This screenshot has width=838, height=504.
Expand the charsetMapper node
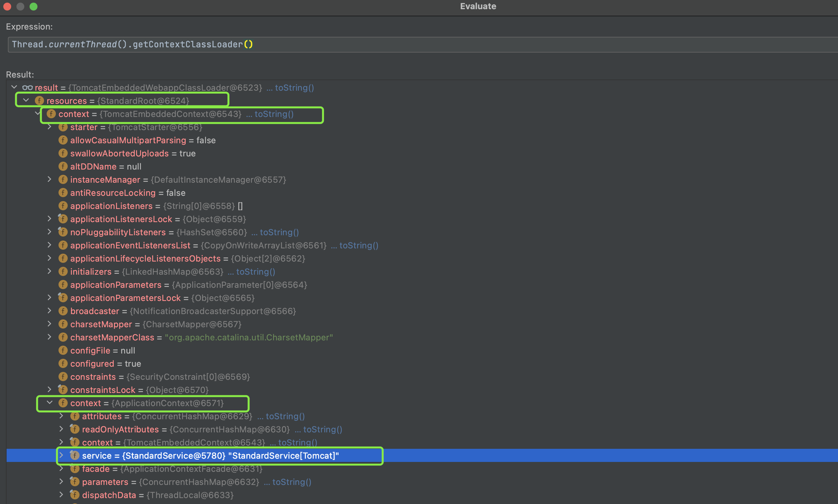point(50,324)
